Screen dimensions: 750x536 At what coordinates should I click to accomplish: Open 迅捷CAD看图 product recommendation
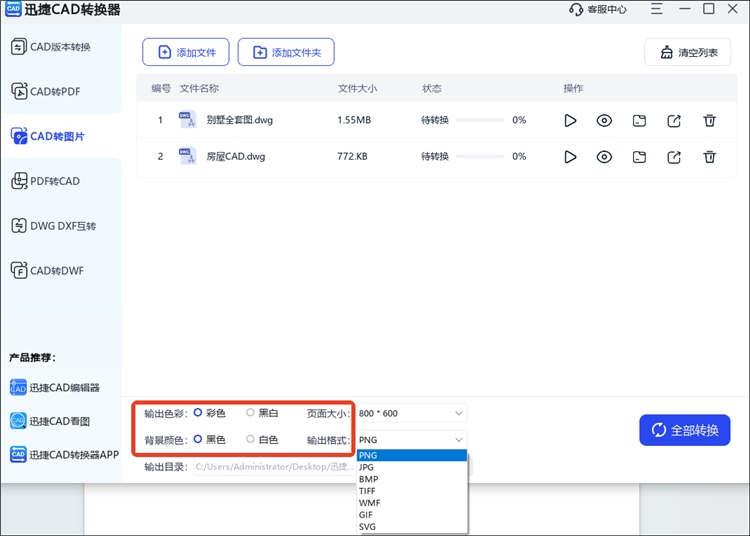[x=50, y=421]
